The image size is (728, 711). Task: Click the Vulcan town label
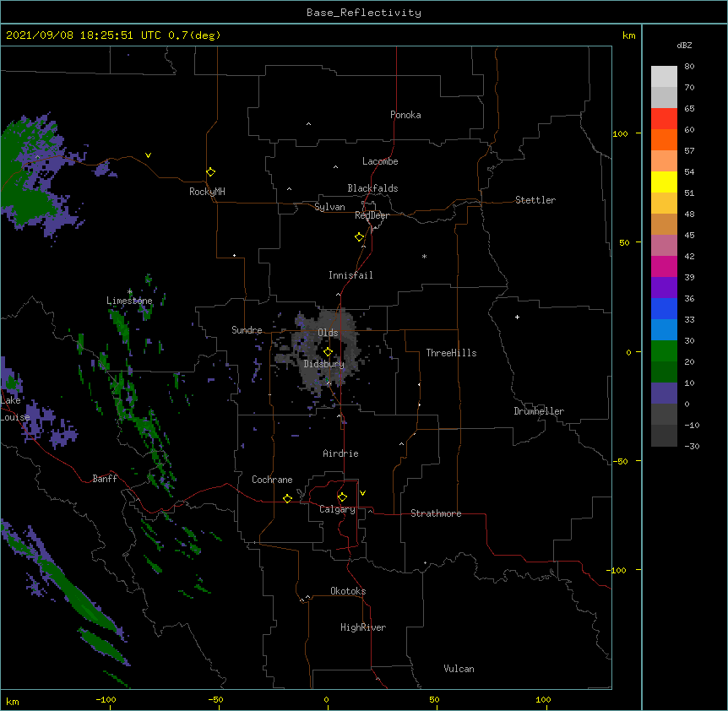tap(459, 669)
